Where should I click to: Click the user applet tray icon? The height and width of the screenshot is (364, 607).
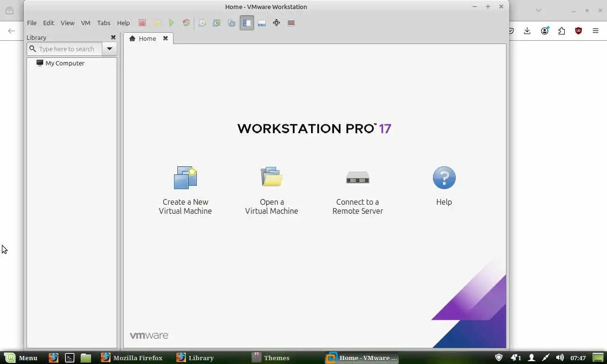(532, 358)
